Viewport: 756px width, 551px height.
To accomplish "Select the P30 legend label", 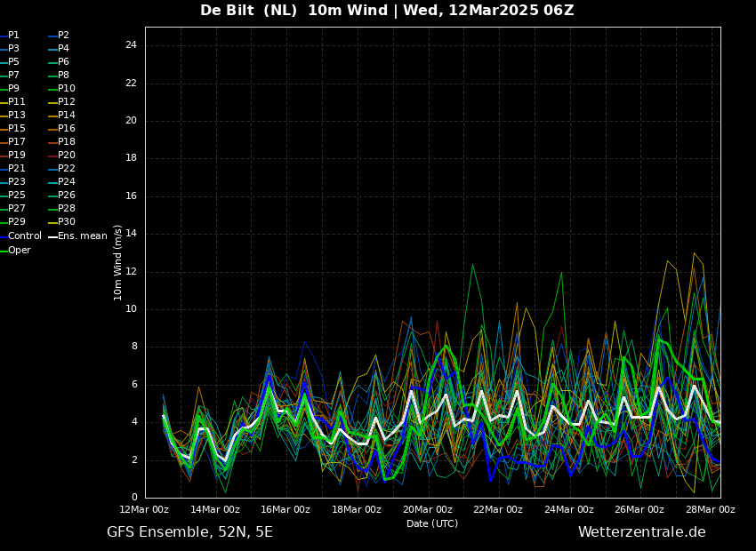I will [66, 222].
